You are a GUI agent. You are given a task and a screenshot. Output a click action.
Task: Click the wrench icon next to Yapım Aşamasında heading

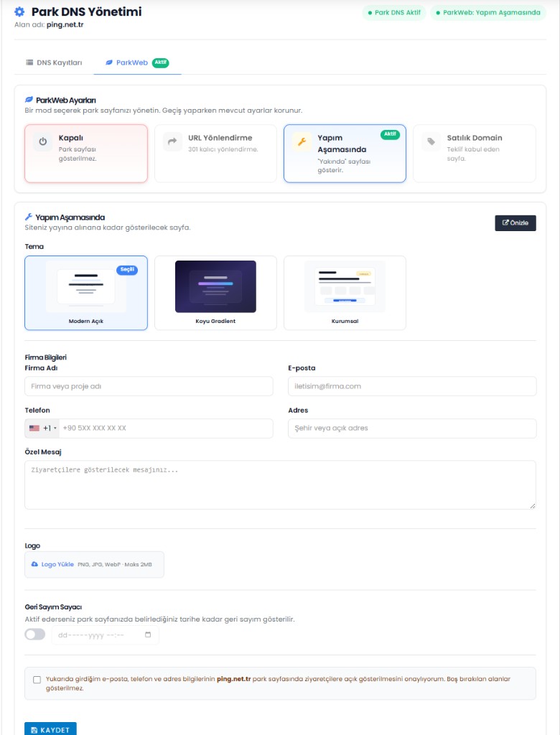tap(29, 217)
